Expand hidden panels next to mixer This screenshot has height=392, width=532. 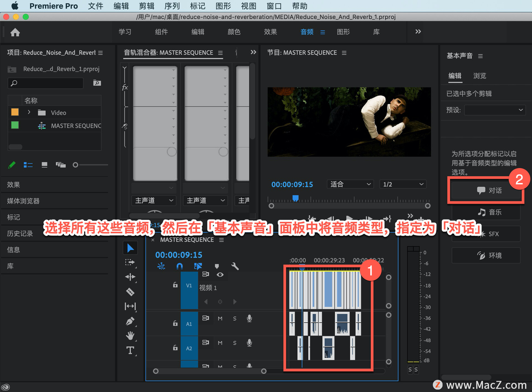pyautogui.click(x=253, y=52)
